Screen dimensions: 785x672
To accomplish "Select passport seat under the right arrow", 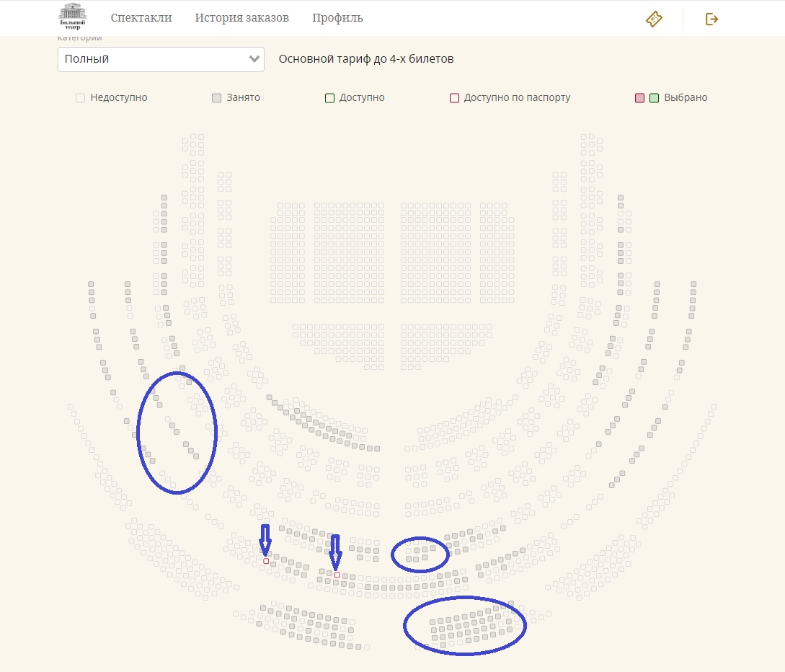I will click(337, 575).
